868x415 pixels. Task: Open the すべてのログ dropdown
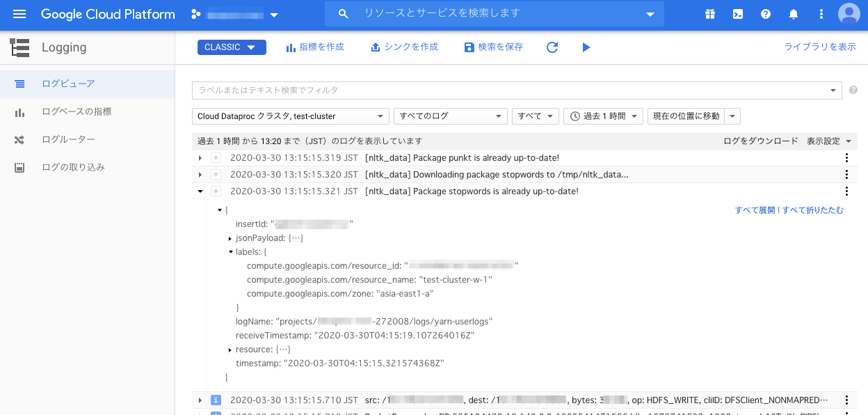450,116
